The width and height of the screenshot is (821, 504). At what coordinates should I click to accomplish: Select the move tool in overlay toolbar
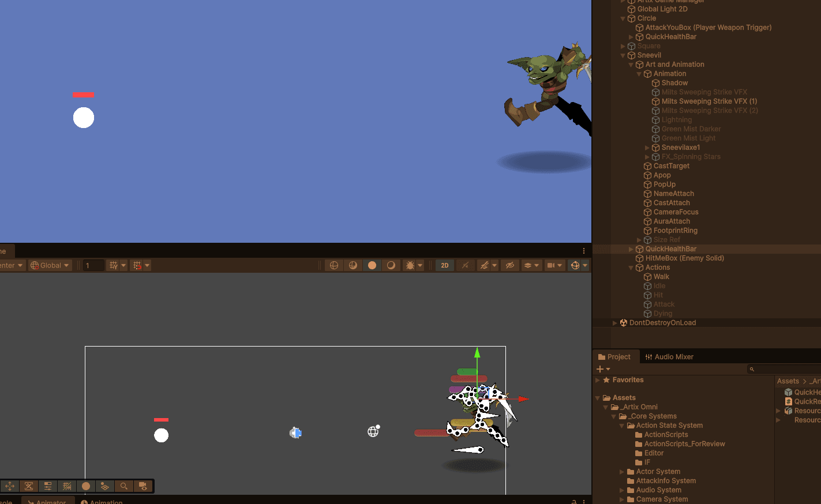[10, 486]
